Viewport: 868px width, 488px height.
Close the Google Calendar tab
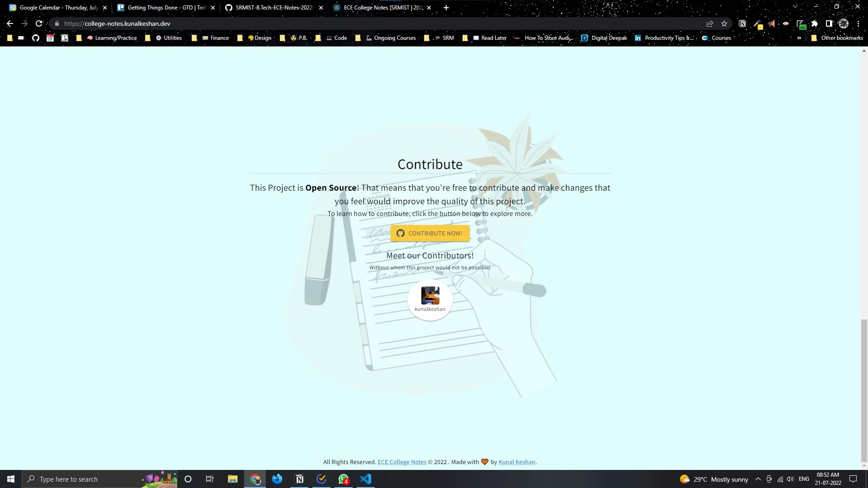[x=105, y=8]
